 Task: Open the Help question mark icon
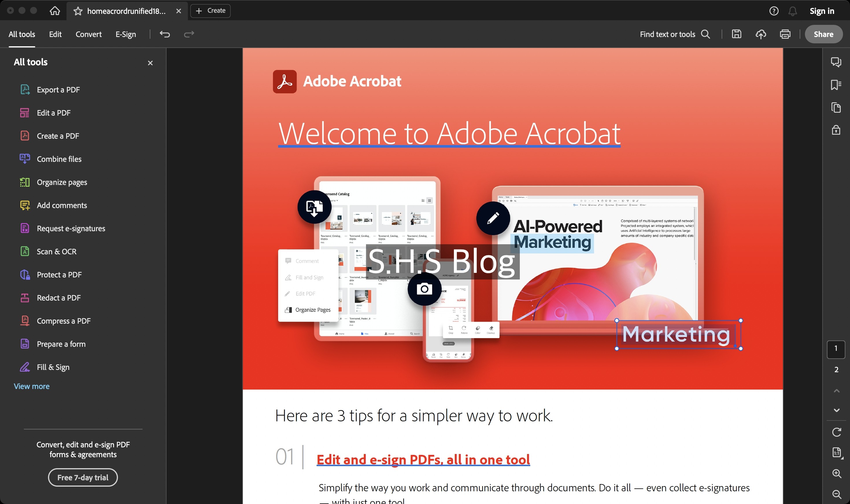coord(774,11)
